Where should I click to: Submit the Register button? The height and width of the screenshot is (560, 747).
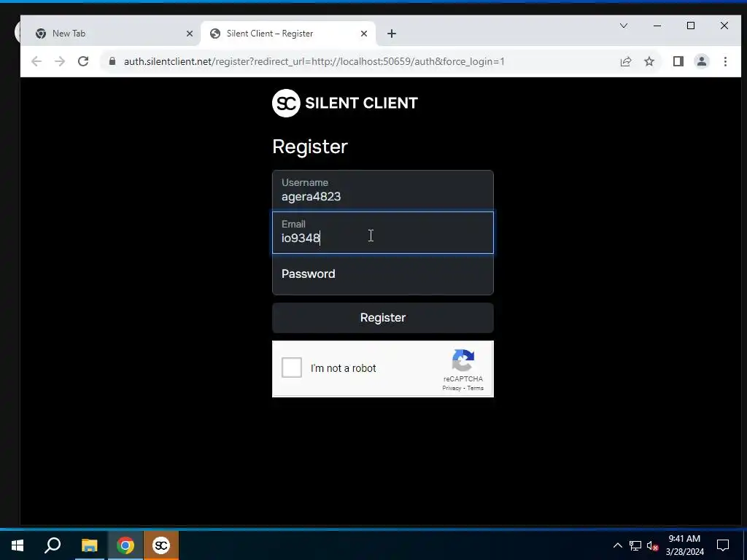(x=382, y=318)
